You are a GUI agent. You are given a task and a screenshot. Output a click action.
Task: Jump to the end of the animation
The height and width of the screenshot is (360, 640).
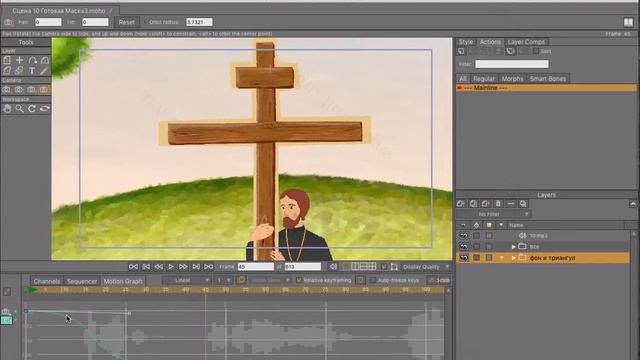[x=209, y=267]
